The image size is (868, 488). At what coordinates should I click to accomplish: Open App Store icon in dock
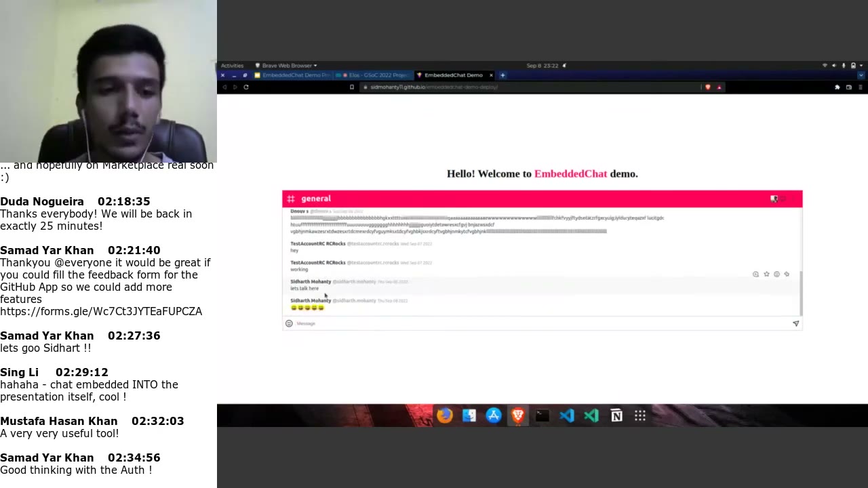494,415
